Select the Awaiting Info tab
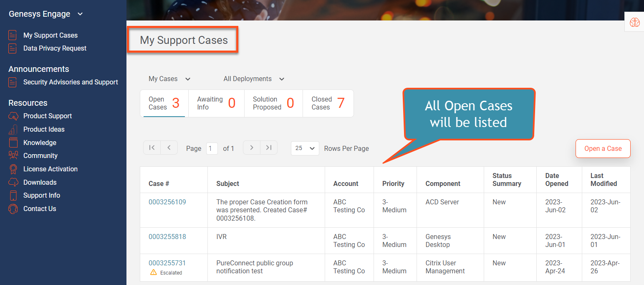Image resolution: width=644 pixels, height=285 pixels. coord(216,103)
